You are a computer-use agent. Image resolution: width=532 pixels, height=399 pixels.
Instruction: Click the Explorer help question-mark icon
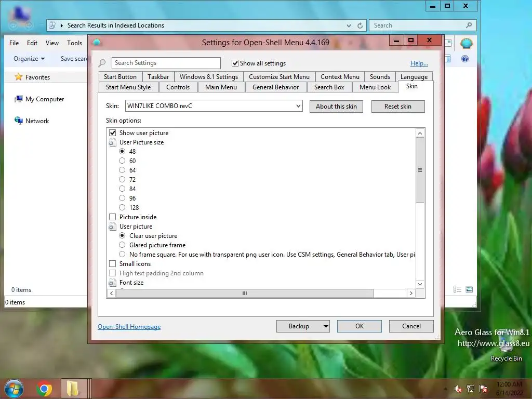(465, 59)
